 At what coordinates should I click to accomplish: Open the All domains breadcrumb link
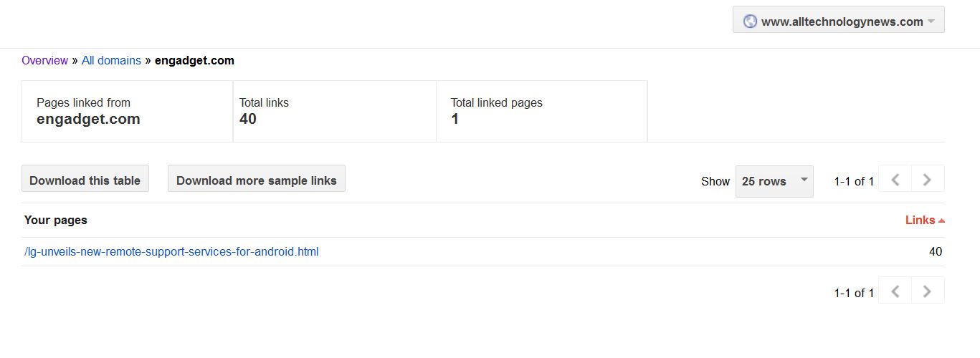click(111, 60)
